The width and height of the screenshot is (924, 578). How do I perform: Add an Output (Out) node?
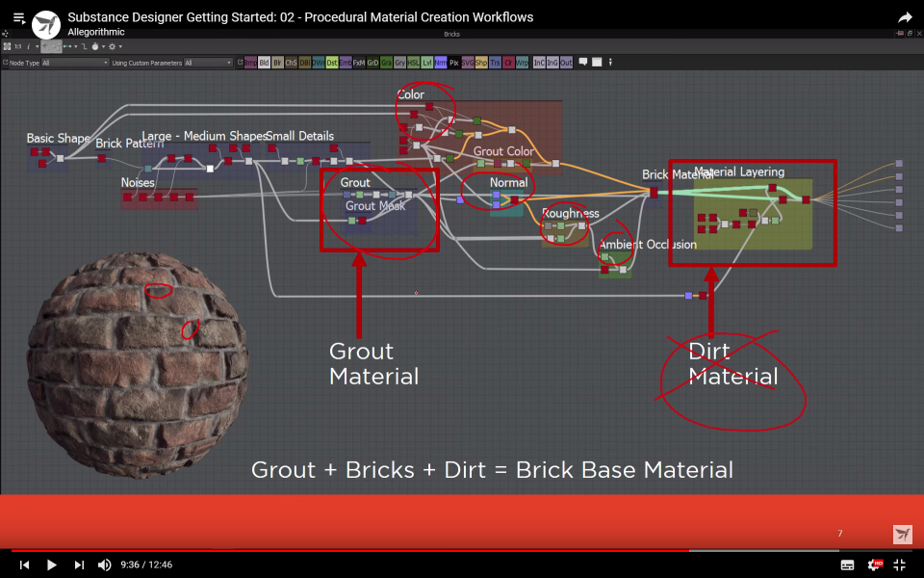pyautogui.click(x=566, y=63)
